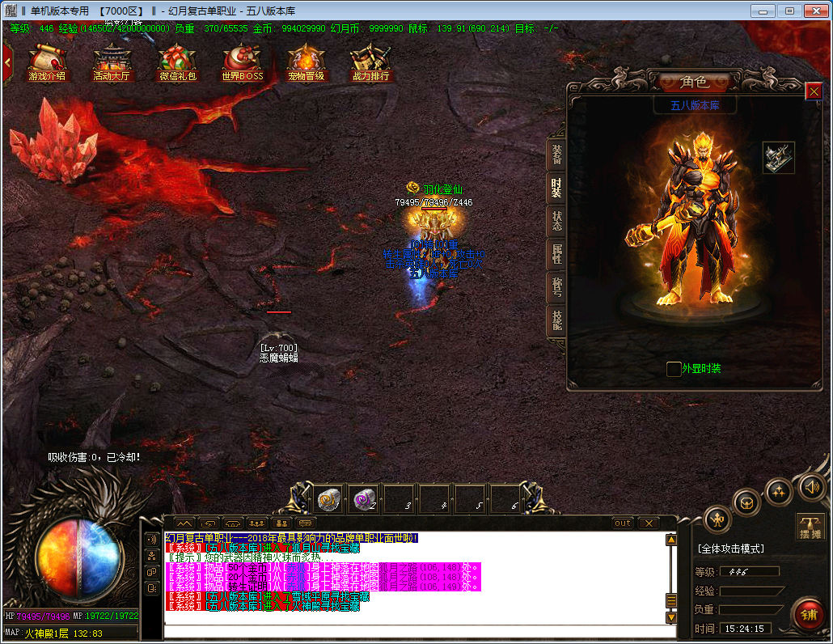Select empty quick slot 4
Viewport: 833px width, 644px height.
point(435,500)
